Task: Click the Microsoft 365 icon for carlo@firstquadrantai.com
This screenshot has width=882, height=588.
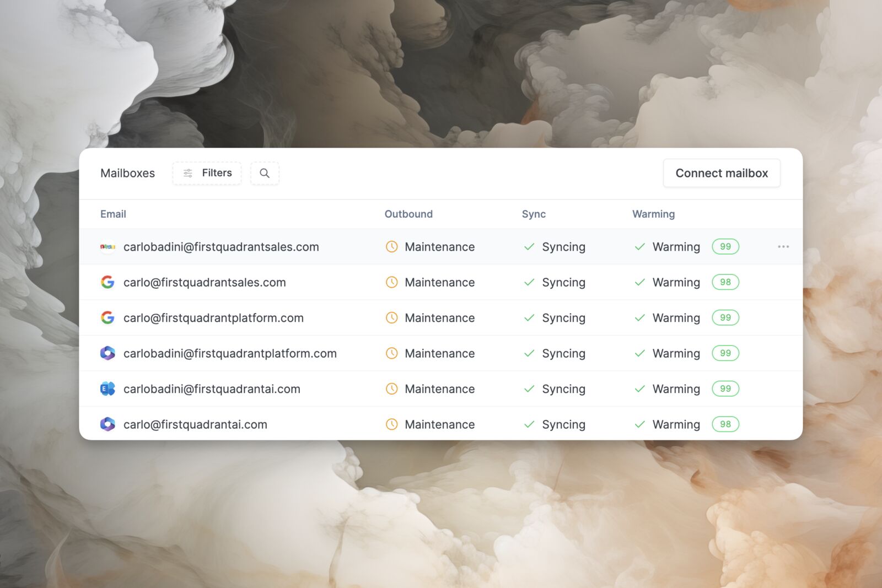Action: tap(108, 424)
